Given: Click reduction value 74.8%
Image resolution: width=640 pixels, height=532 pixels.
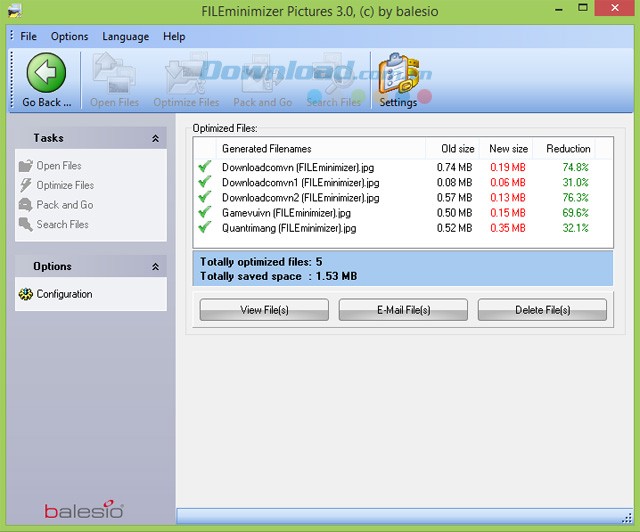Looking at the screenshot, I should (x=576, y=167).
